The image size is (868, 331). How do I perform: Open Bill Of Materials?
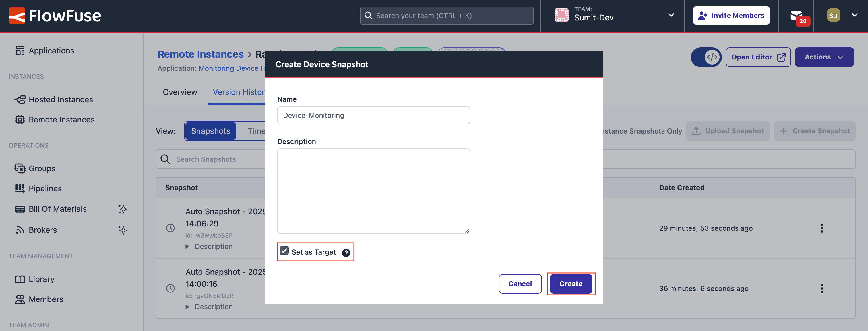pos(58,209)
